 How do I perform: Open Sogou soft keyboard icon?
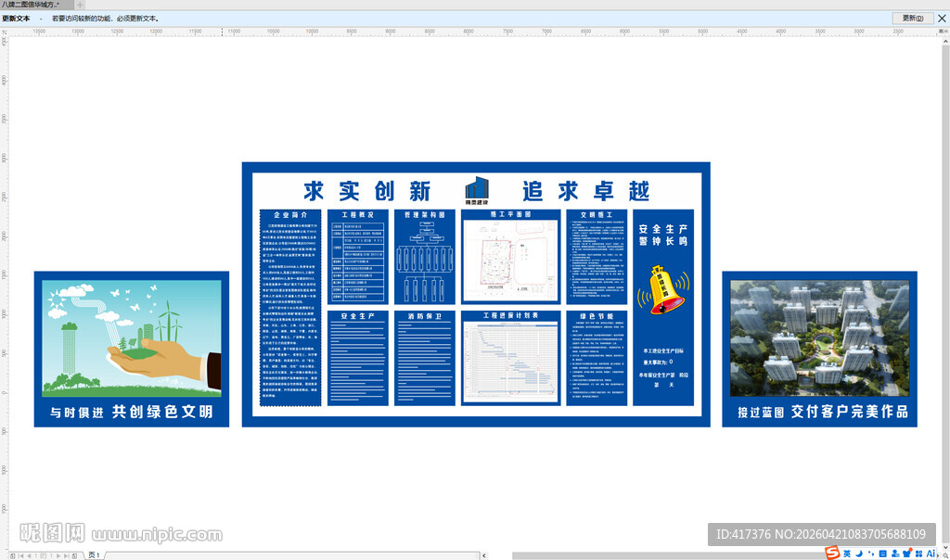click(883, 554)
